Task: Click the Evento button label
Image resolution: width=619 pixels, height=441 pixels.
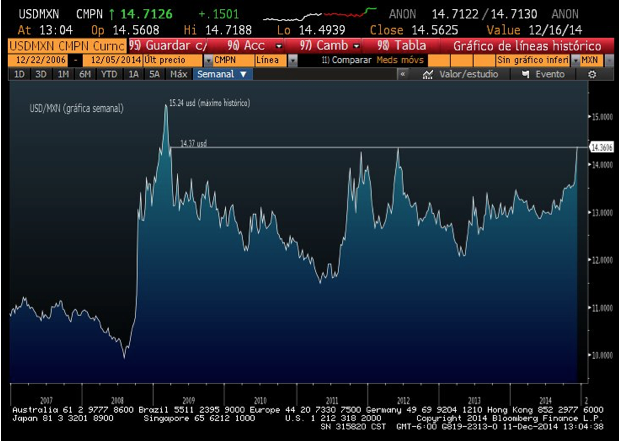Action: (x=550, y=74)
